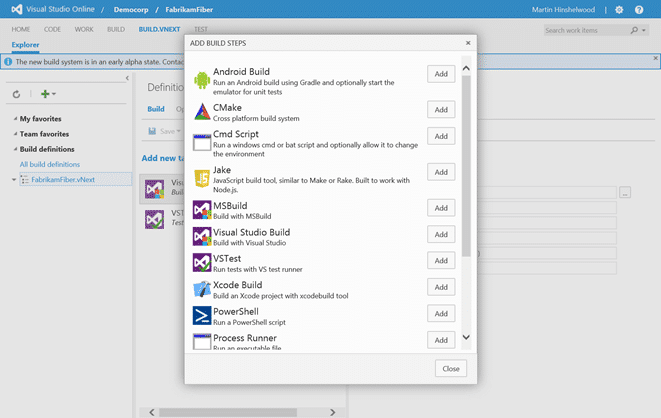The height and width of the screenshot is (418, 661).
Task: Open the dropdown next to green plus
Action: pyautogui.click(x=54, y=94)
